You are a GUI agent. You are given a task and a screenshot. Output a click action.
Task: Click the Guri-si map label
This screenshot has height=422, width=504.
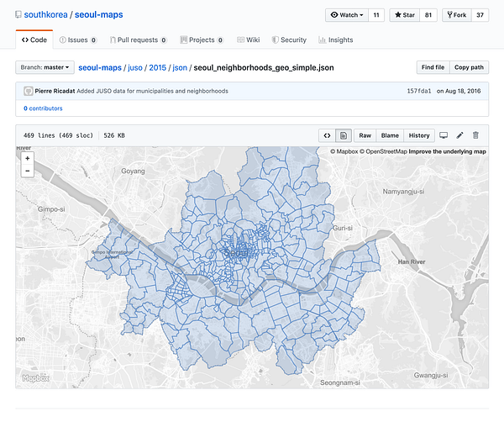(343, 228)
